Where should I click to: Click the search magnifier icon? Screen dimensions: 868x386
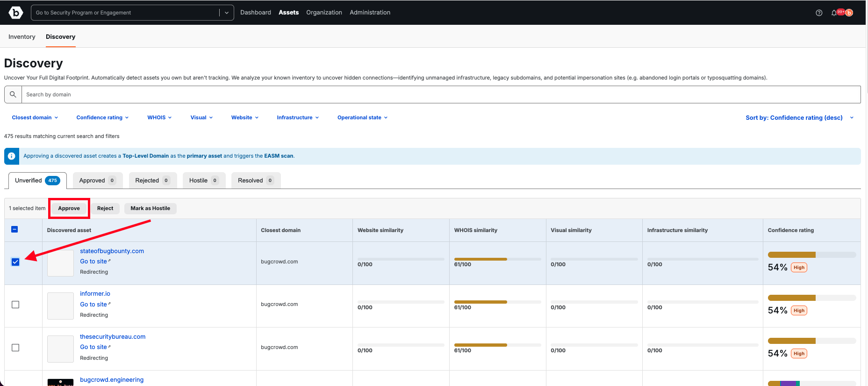coord(13,95)
